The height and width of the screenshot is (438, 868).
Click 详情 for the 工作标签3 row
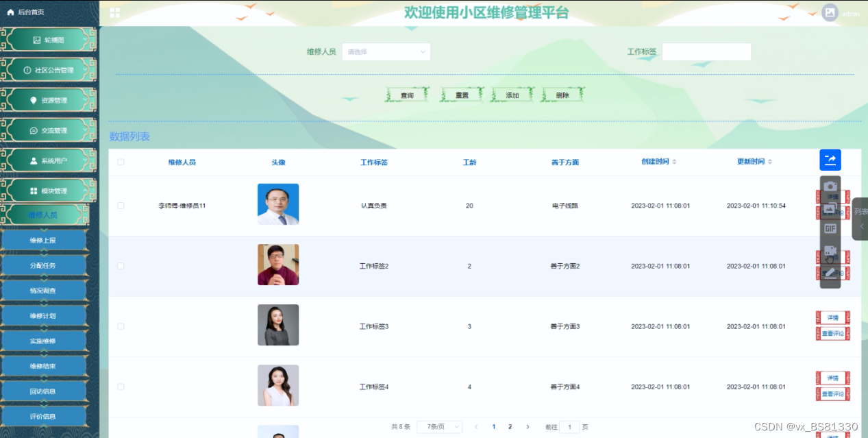(833, 317)
